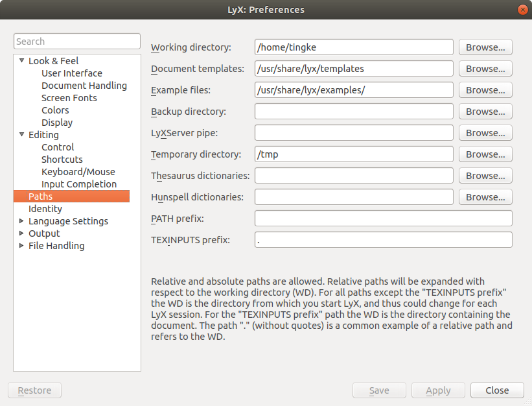This screenshot has width=532, height=406.
Task: Click into the PATH prefix field
Action: pos(383,219)
